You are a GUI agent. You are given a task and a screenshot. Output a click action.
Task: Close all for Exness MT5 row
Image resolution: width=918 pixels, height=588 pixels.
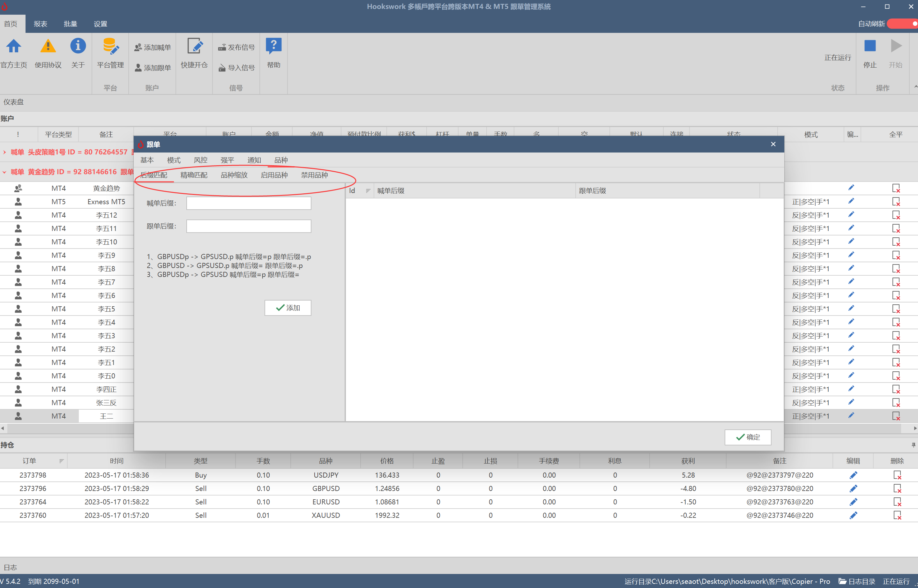(x=896, y=202)
